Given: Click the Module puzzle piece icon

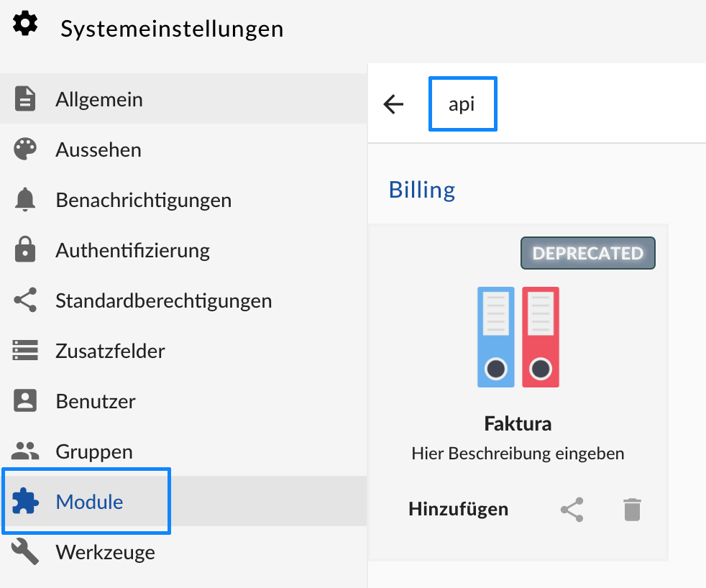Looking at the screenshot, I should coord(25,502).
